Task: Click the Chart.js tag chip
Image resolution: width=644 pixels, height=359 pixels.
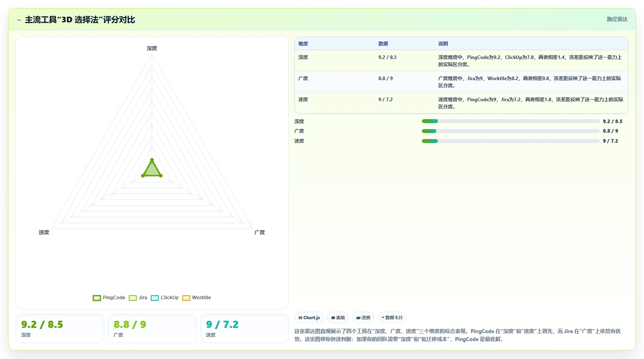Action: click(x=309, y=318)
